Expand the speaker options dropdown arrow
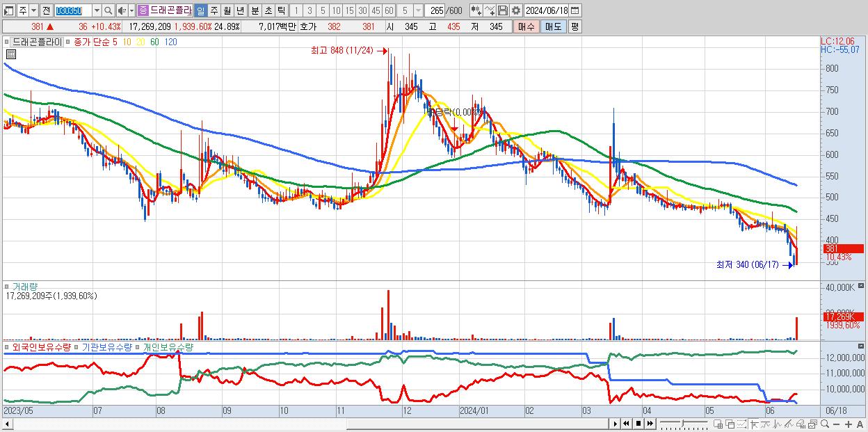The image size is (868, 432). tap(131, 10)
